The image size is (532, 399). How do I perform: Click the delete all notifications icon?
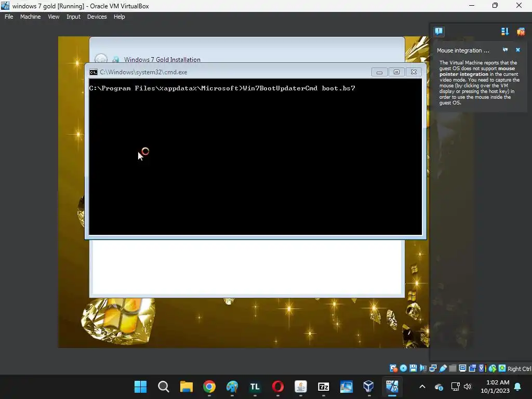click(521, 32)
